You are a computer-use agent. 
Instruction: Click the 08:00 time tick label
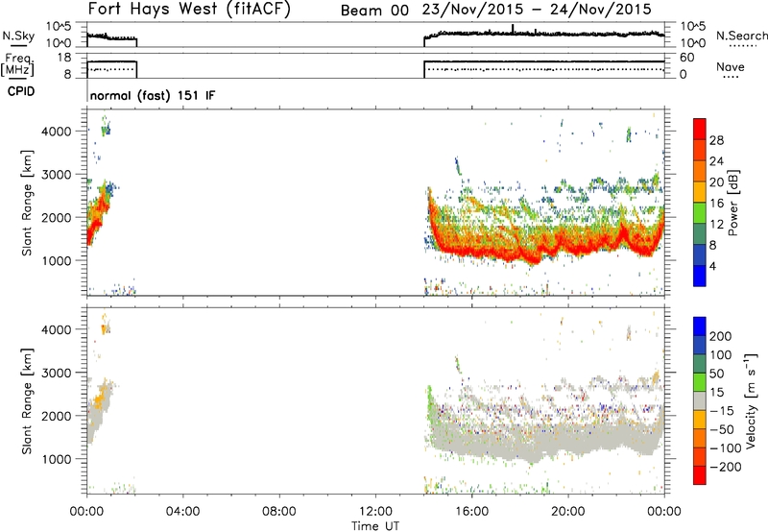[279, 512]
